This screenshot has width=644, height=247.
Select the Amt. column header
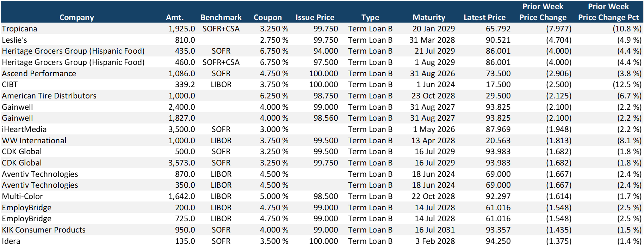tap(175, 17)
